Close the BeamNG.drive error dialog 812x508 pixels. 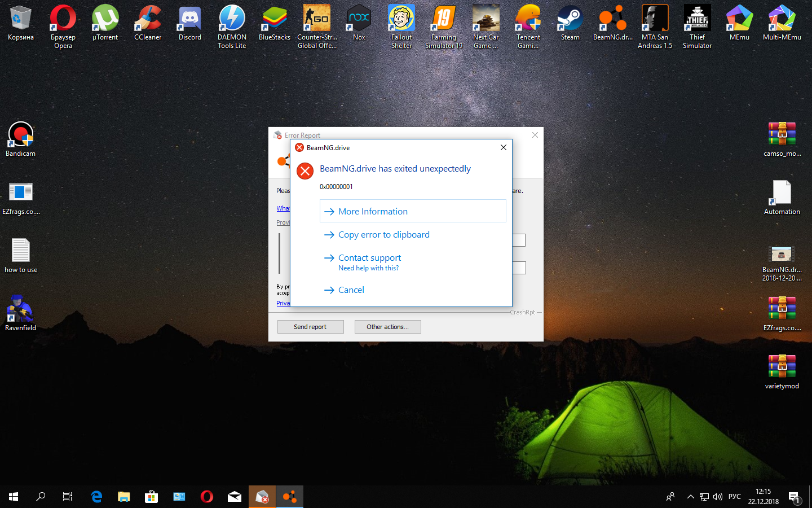pyautogui.click(x=504, y=147)
